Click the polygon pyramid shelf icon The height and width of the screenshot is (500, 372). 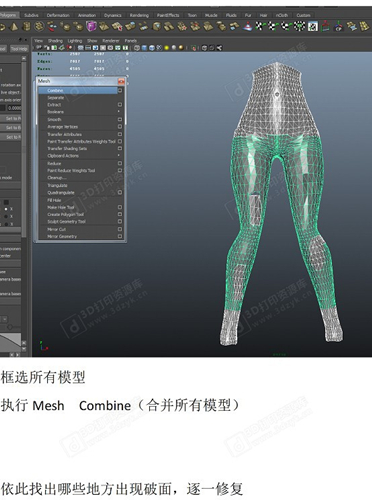[x=14, y=27]
